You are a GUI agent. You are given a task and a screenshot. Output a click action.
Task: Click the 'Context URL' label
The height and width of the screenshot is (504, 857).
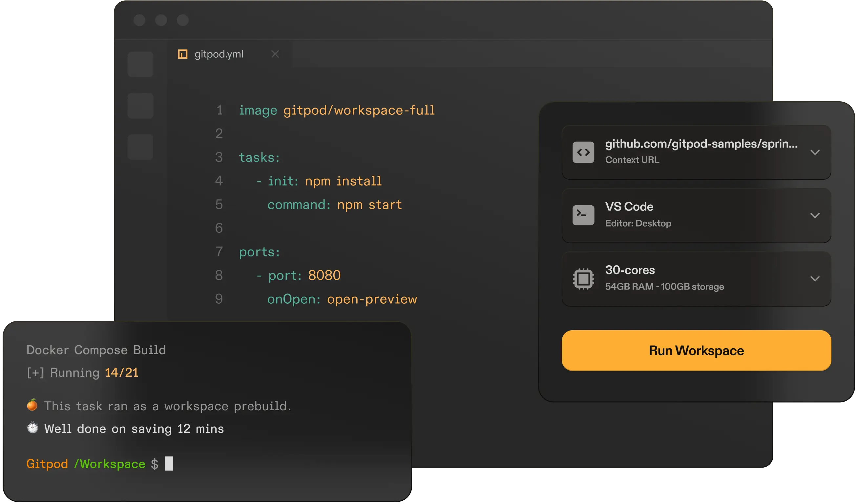pyautogui.click(x=632, y=160)
